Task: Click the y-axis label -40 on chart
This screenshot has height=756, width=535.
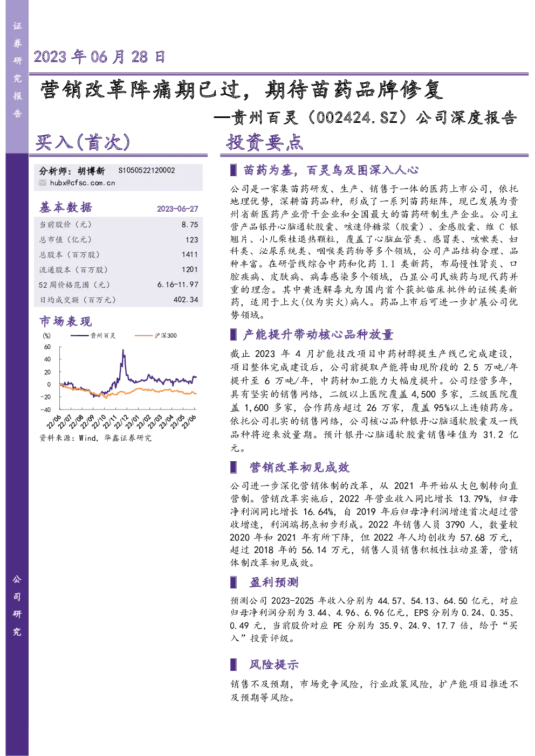Action: [46, 410]
